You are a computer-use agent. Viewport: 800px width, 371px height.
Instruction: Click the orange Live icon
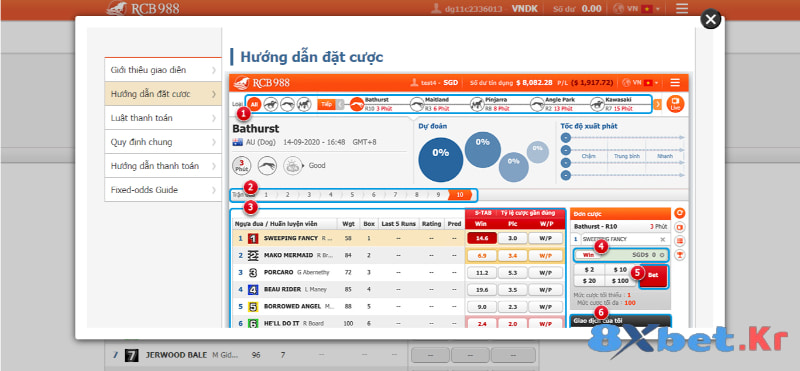click(675, 104)
